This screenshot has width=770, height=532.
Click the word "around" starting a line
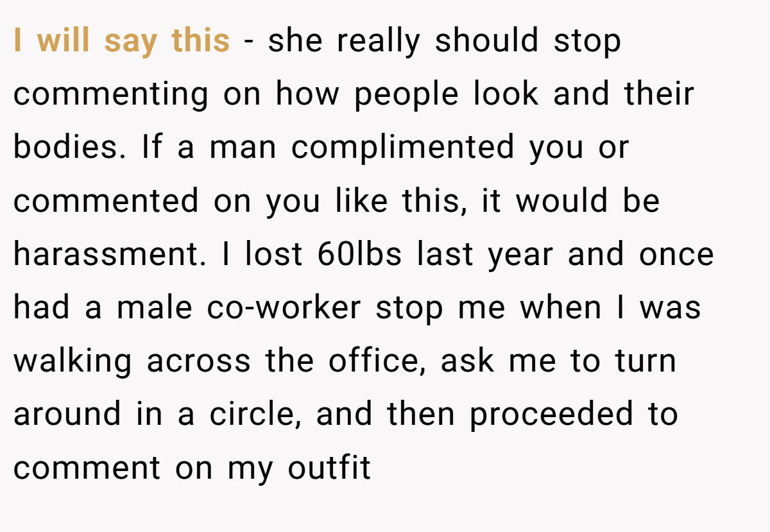click(x=67, y=414)
